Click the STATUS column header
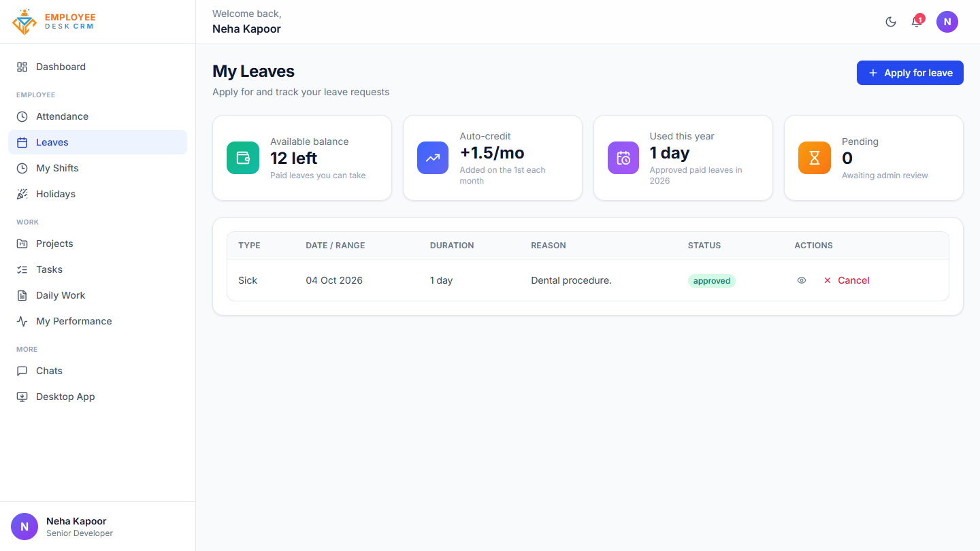Screen dimensions: 980x551 (x=704, y=246)
